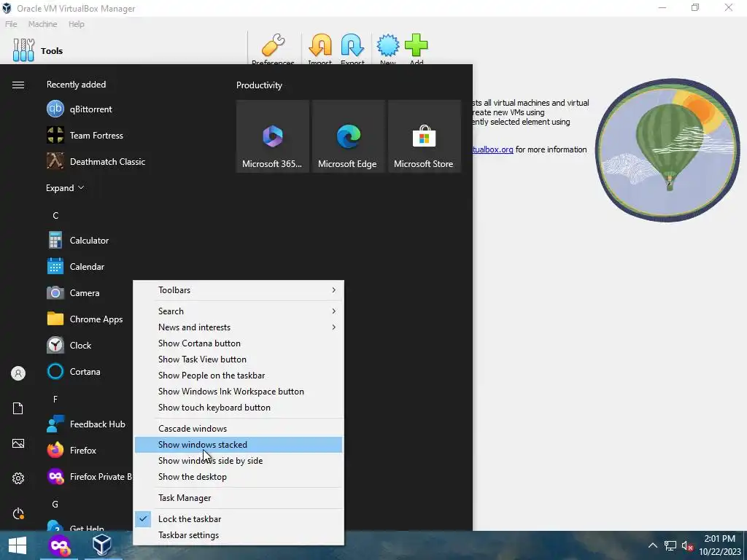Open Feedback Hub
The height and width of the screenshot is (560, 747).
coord(88,424)
